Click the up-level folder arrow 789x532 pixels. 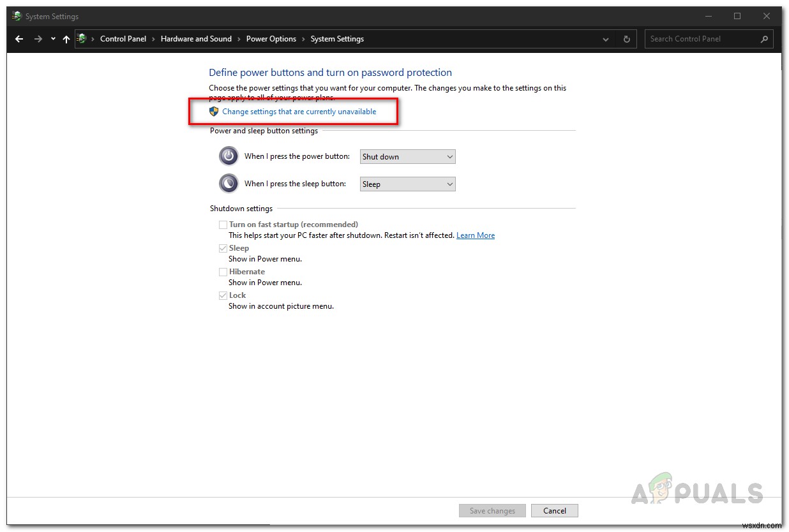66,39
